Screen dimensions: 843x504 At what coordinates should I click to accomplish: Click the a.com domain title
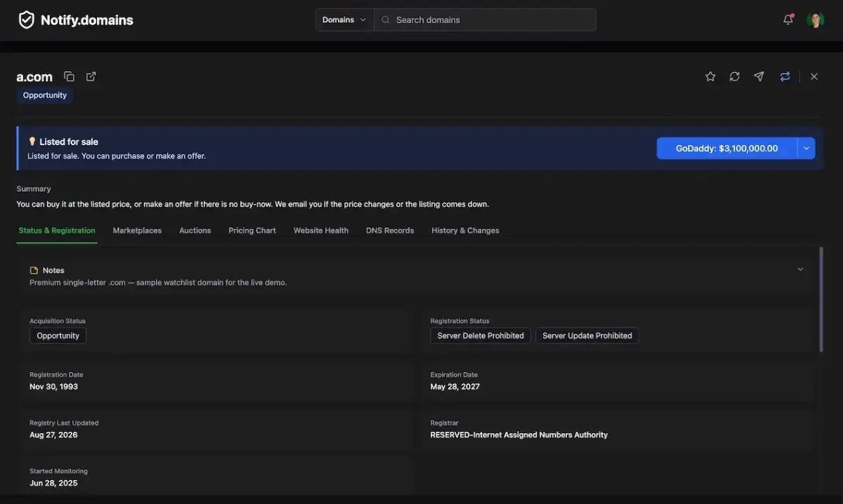34,77
